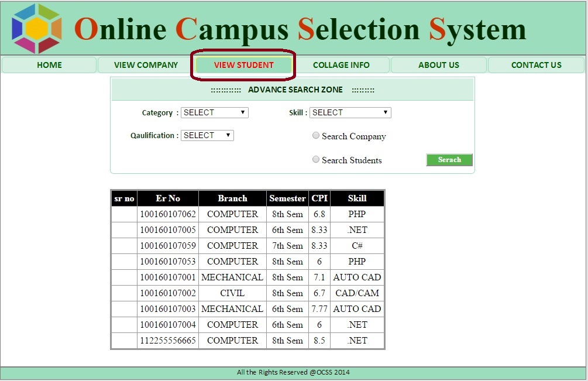Viewport: 588px width, 381px height.
Task: Click the Er No column header
Action: coord(168,198)
